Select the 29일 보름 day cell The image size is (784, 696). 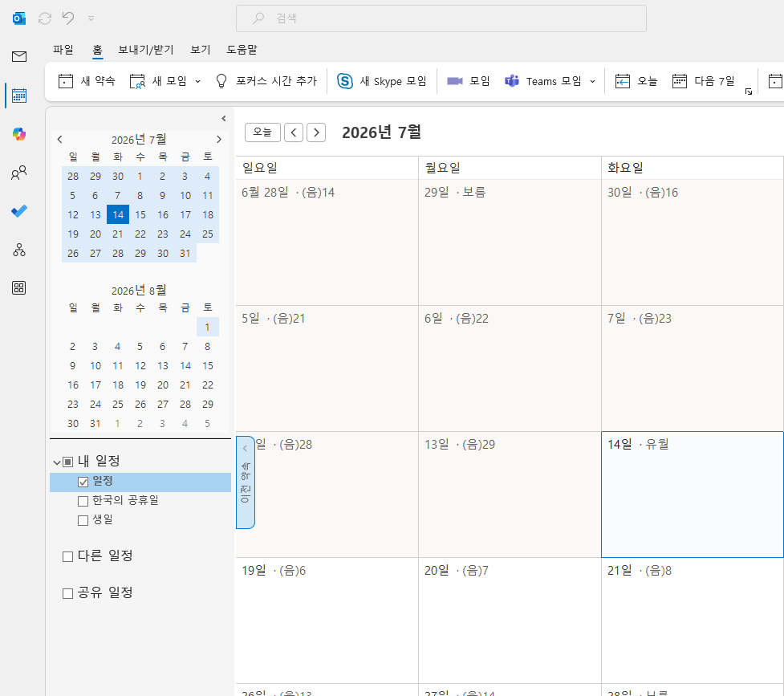click(510, 242)
